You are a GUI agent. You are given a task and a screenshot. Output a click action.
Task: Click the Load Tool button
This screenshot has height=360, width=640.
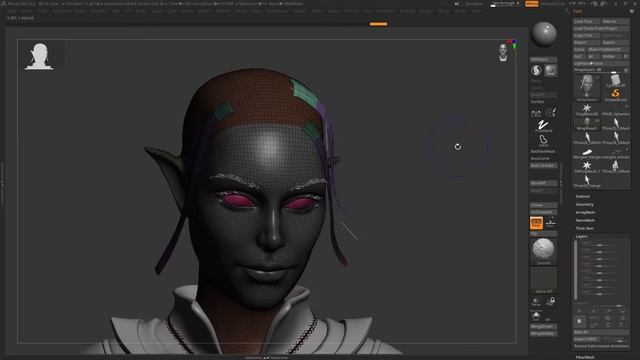tap(587, 21)
